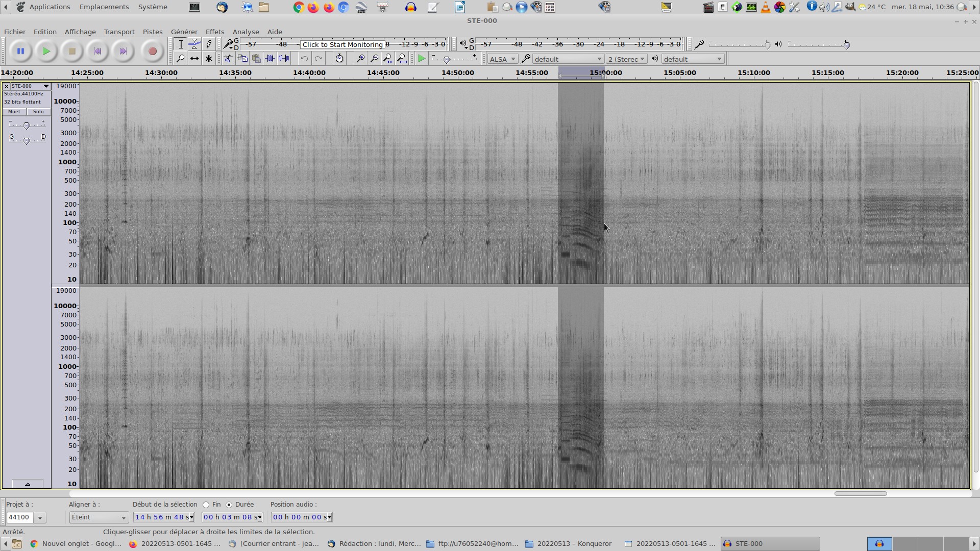
Task: Click the Fit selection zoom icon
Action: (388, 59)
